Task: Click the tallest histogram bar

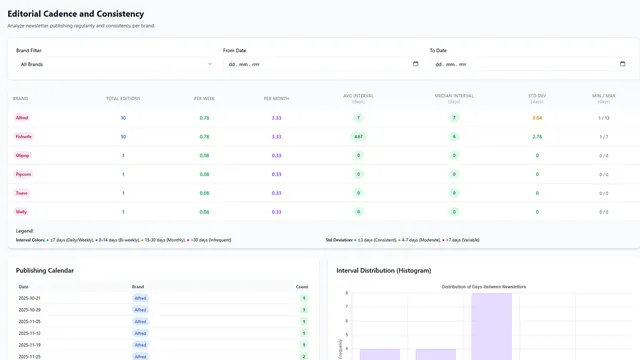Action: 491,327
